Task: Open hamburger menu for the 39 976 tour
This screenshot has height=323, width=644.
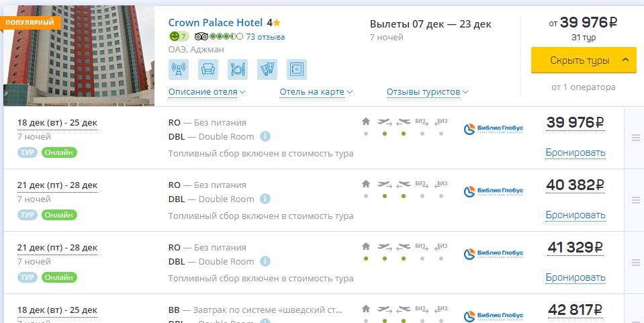Action: pyautogui.click(x=636, y=138)
